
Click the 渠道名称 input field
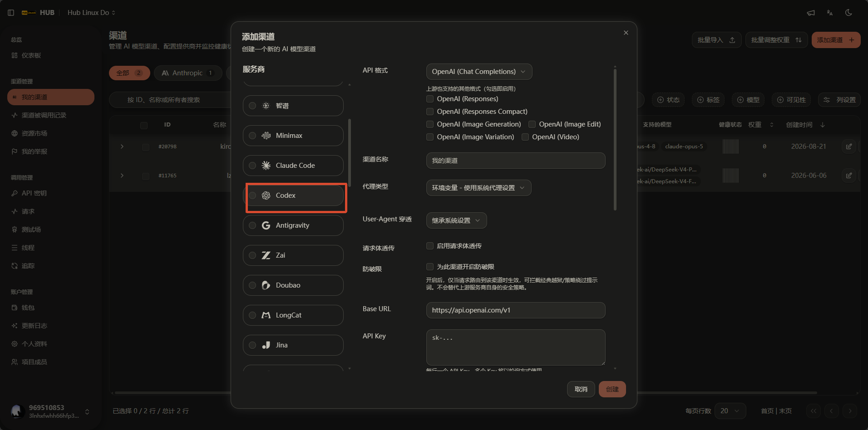[516, 161]
